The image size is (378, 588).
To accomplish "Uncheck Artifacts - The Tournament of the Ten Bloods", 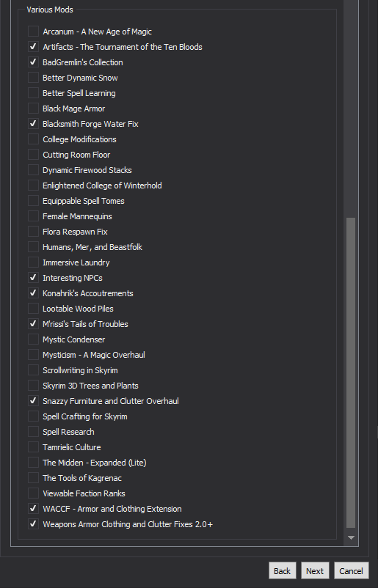I will click(34, 47).
